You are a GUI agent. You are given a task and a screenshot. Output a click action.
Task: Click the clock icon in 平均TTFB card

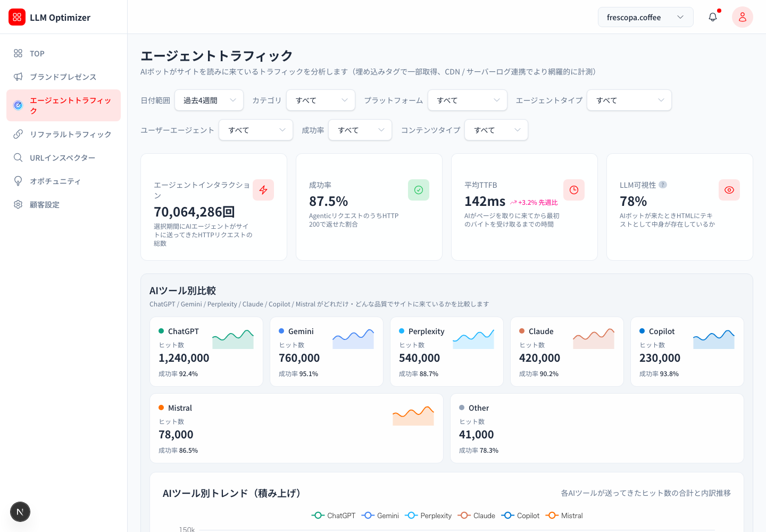pos(574,190)
